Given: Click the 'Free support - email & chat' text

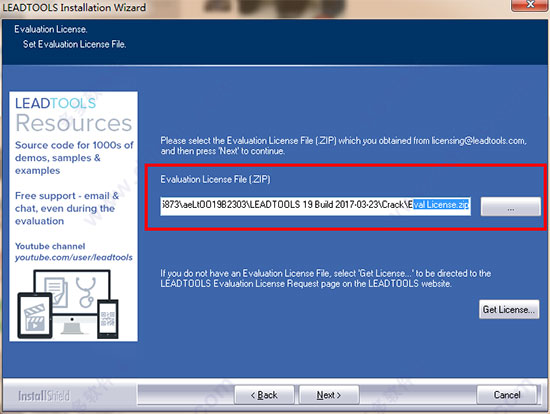Looking at the screenshot, I should click(x=67, y=208).
